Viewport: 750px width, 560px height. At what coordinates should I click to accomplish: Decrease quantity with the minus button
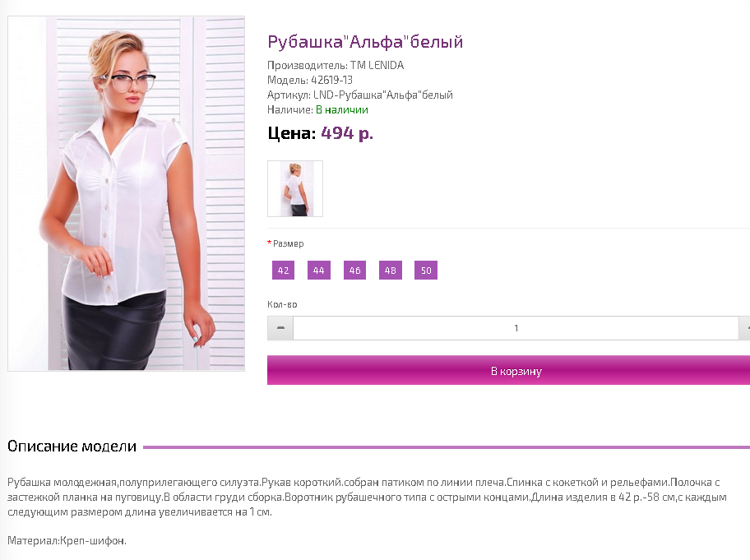[280, 328]
